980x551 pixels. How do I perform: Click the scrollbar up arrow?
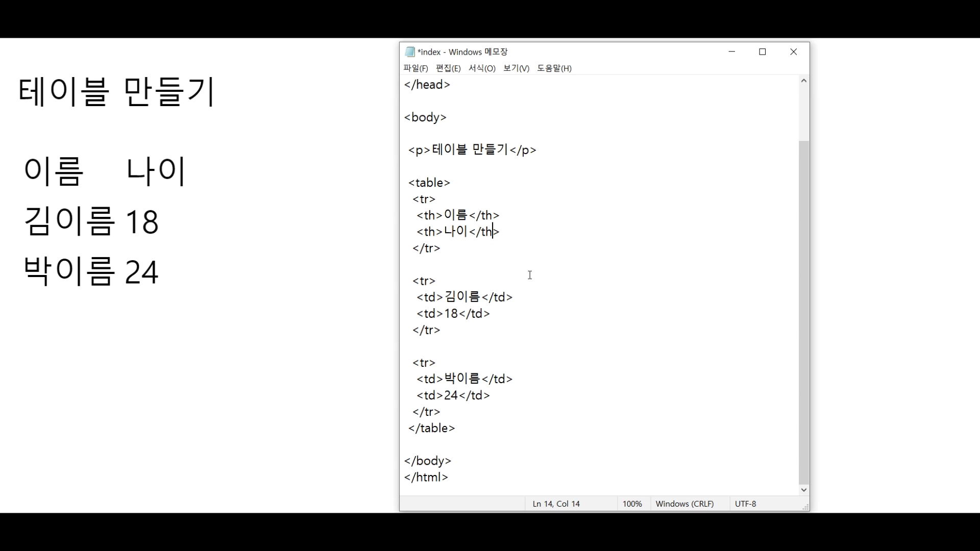[804, 81]
